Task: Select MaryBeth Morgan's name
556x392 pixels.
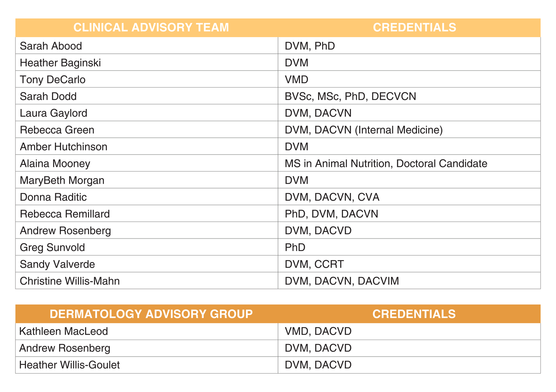Action: click(62, 181)
